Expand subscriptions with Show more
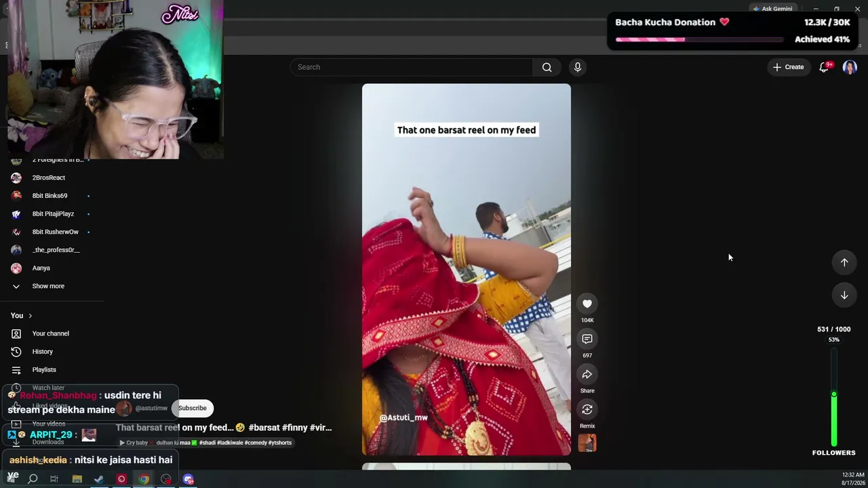This screenshot has height=488, width=868. pyautogui.click(x=48, y=286)
